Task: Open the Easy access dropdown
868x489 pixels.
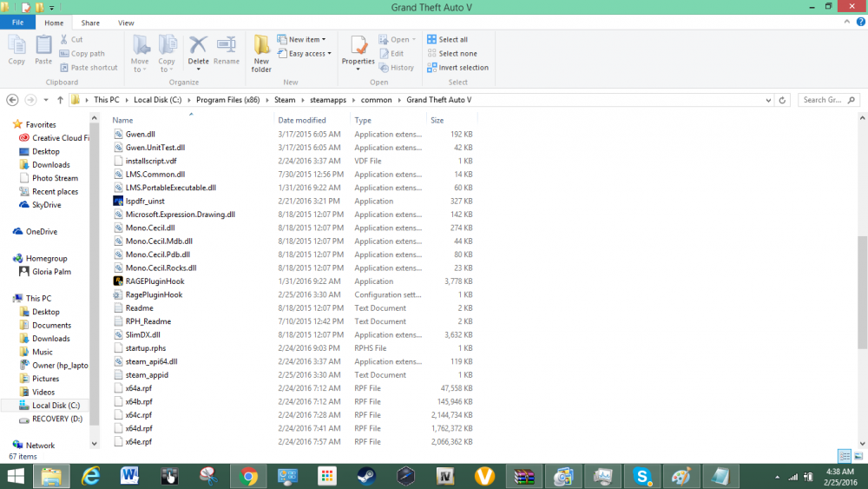Action: pyautogui.click(x=305, y=54)
